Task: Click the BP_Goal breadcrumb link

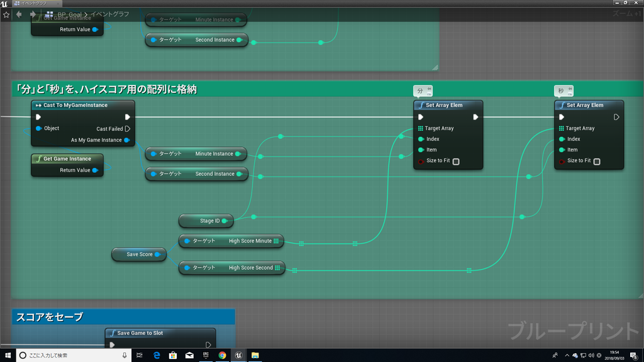Action: point(69,14)
